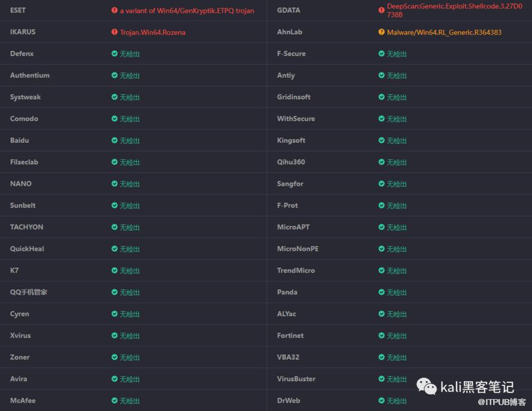Select the QQ手机管家 engine label
The width and height of the screenshot is (532, 411).
tap(29, 292)
